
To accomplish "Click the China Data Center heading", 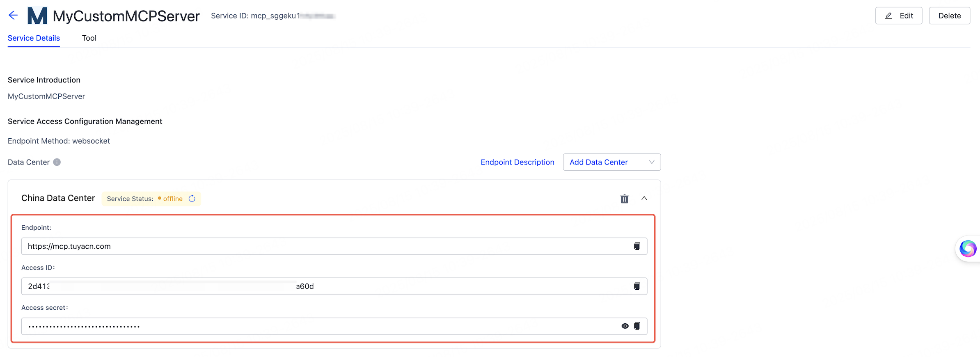I will 58,198.
